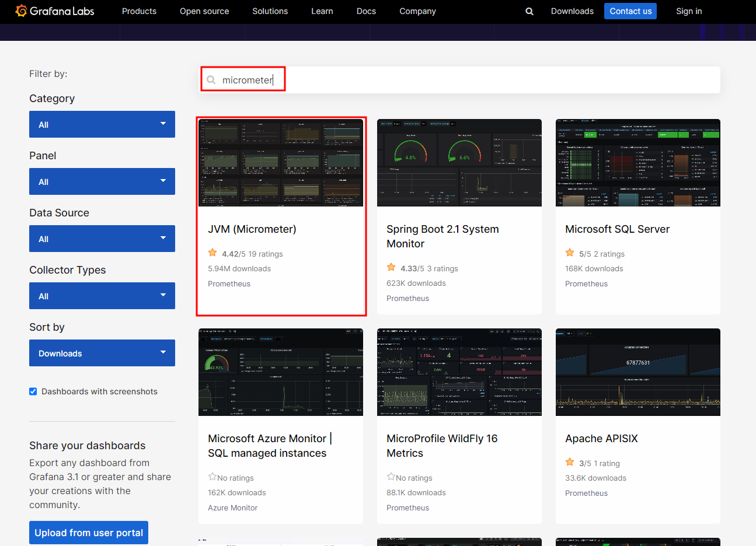Click the MicroProfile WildFly 16 screenshot thumbnail
Image resolution: width=756 pixels, height=546 pixels.
459,372
